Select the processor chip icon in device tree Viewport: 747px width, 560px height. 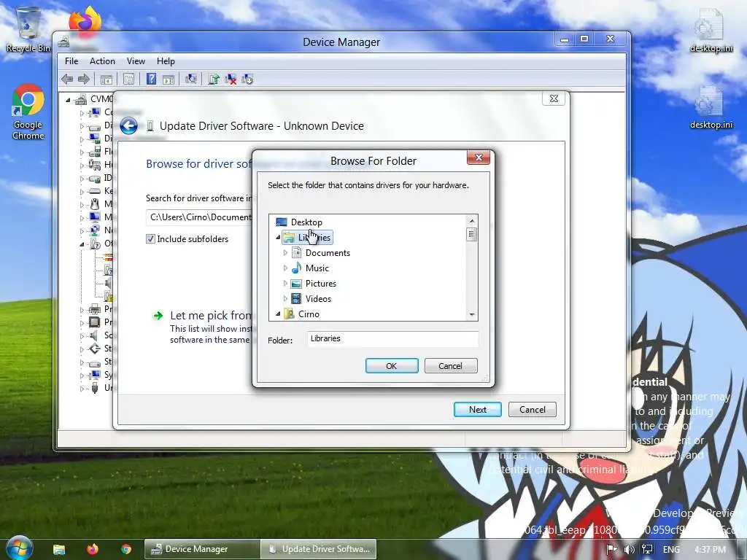[95, 322]
